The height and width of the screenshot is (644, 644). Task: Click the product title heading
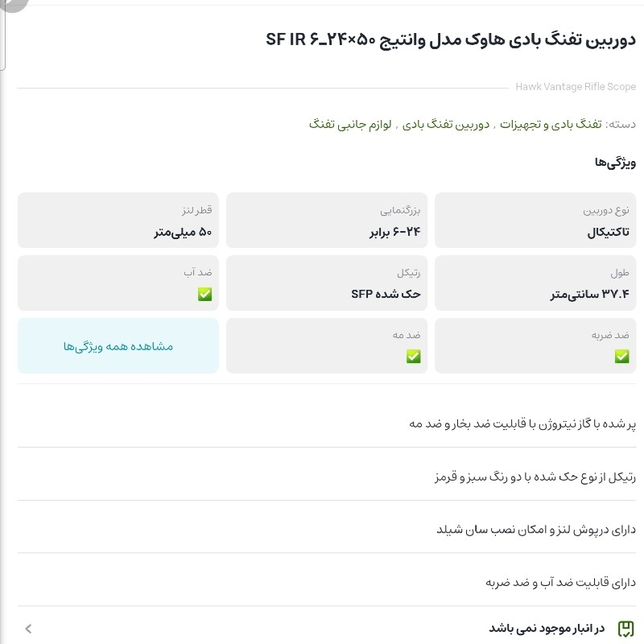point(451,39)
